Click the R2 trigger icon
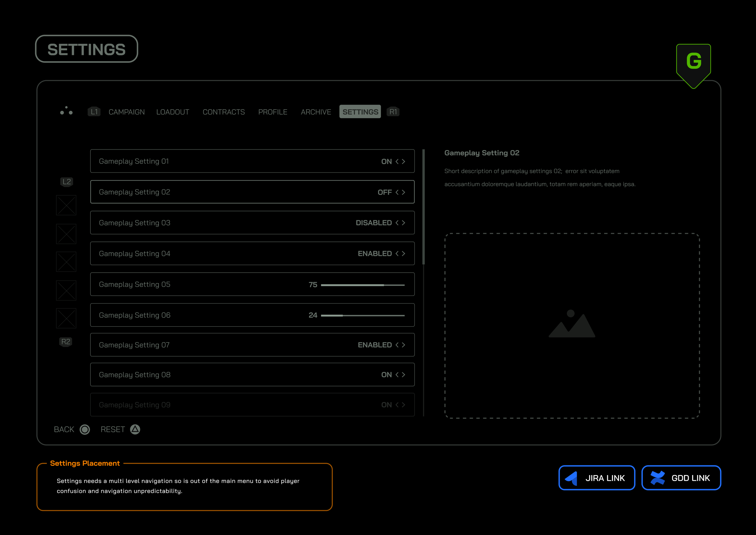The image size is (756, 535). coord(66,342)
